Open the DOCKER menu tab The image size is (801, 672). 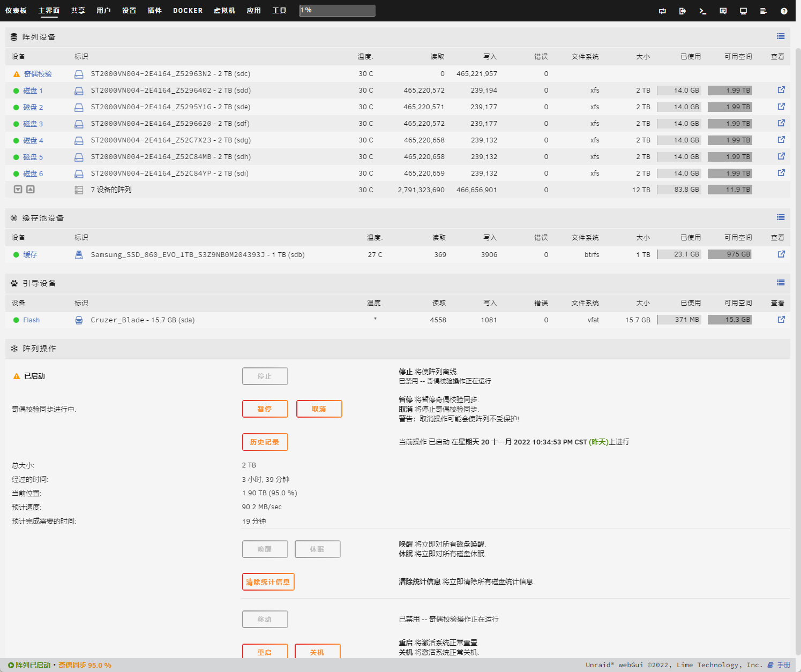click(x=188, y=11)
